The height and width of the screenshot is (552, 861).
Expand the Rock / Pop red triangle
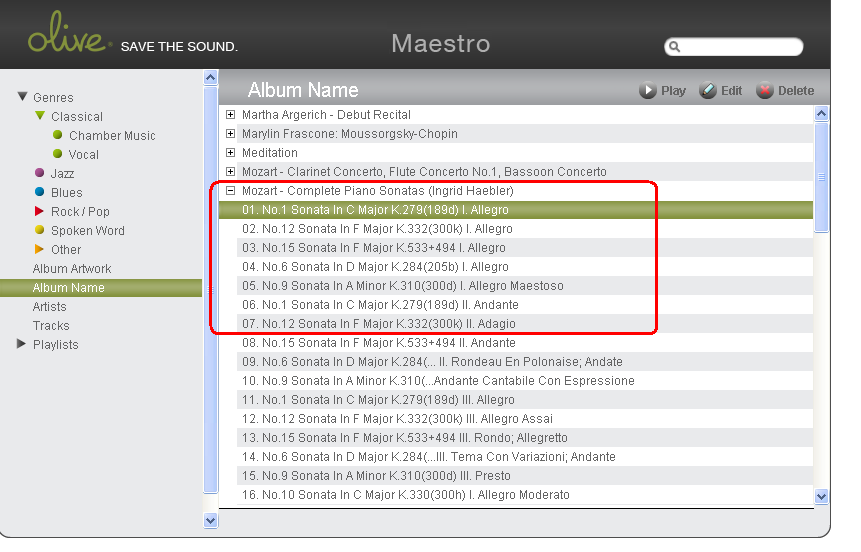39,211
